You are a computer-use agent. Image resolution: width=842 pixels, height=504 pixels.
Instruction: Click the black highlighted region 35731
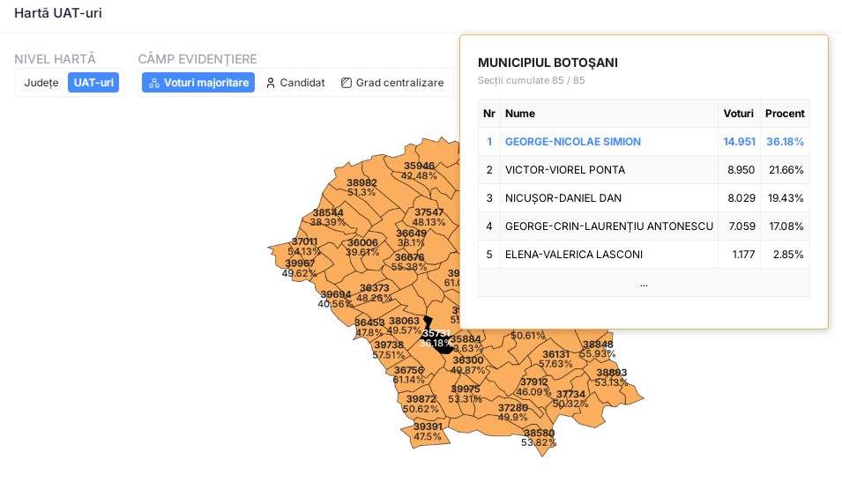pyautogui.click(x=436, y=337)
